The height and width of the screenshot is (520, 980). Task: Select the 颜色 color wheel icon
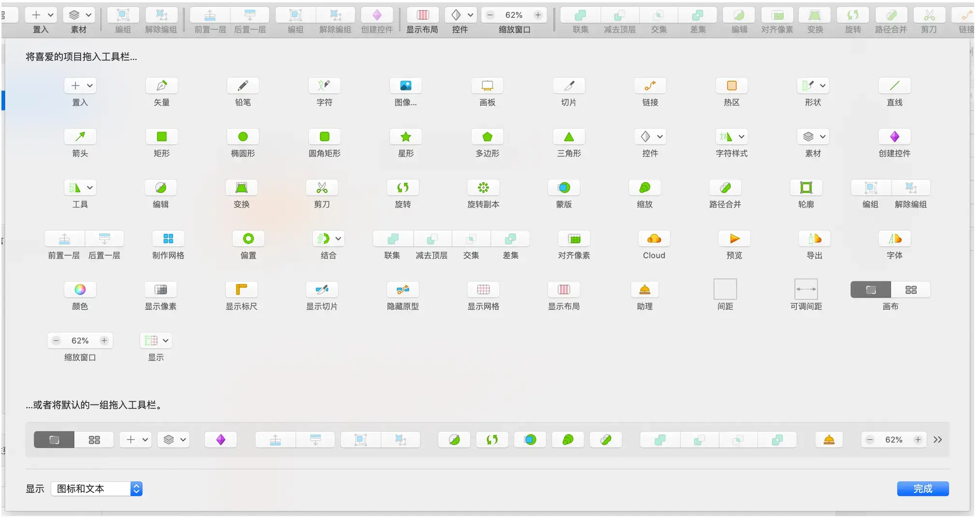[80, 289]
